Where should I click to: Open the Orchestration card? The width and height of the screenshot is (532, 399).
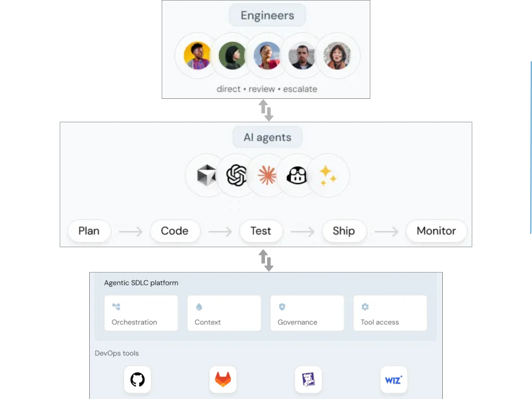pyautogui.click(x=141, y=313)
